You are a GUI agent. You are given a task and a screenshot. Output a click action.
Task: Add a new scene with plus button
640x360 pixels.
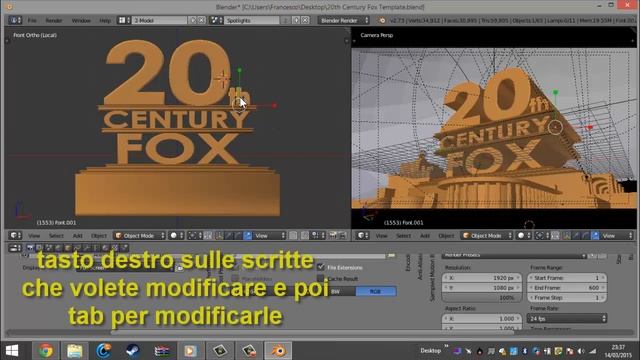(296, 20)
